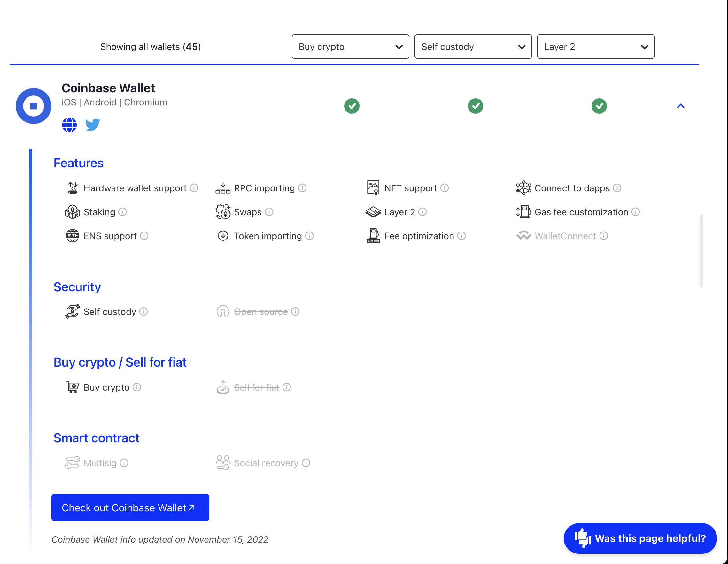
Task: Collapse the Coinbase Wallet details chevron
Action: (680, 106)
